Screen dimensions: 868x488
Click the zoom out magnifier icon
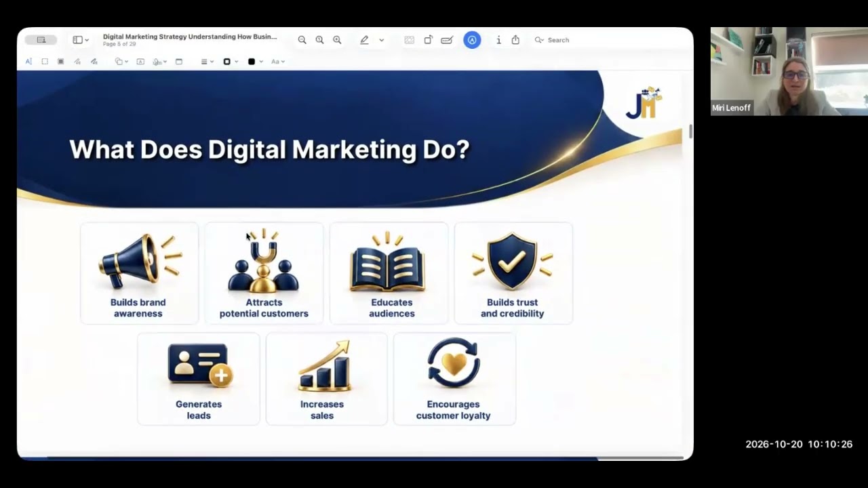302,40
